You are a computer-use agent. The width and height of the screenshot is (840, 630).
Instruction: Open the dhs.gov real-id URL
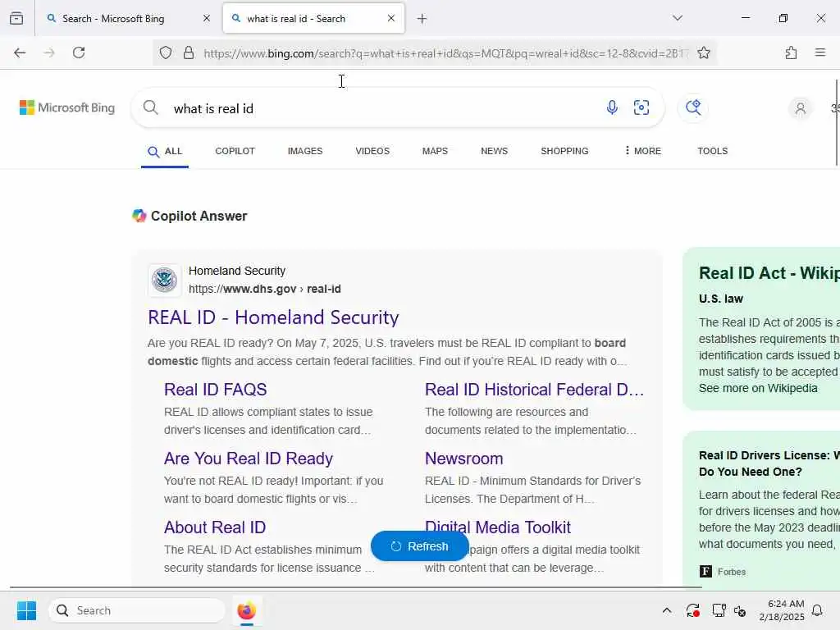(x=265, y=289)
